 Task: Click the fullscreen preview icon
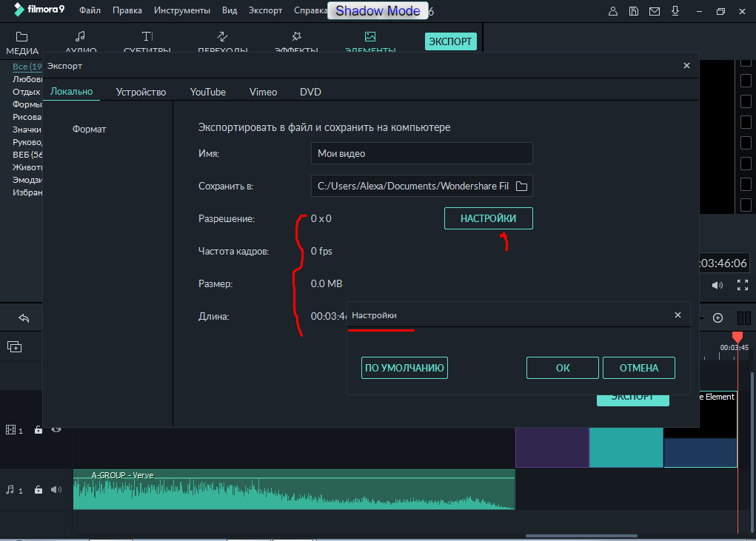[742, 285]
